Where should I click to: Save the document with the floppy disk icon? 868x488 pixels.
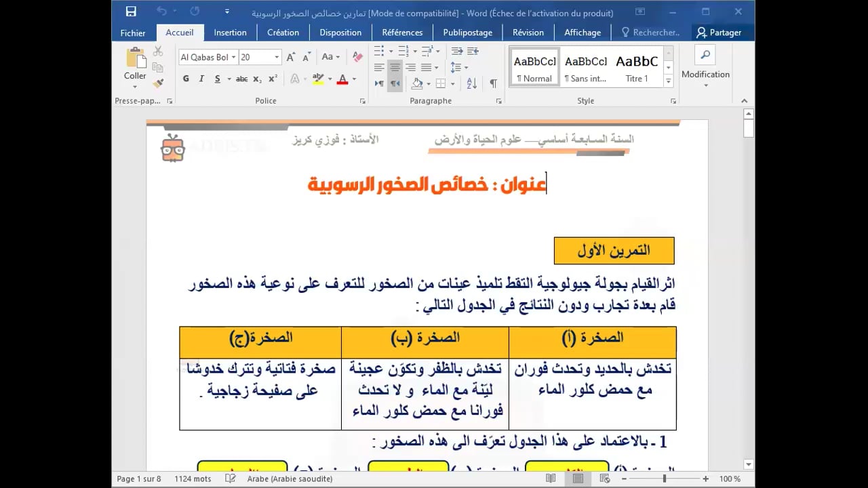[x=131, y=12]
